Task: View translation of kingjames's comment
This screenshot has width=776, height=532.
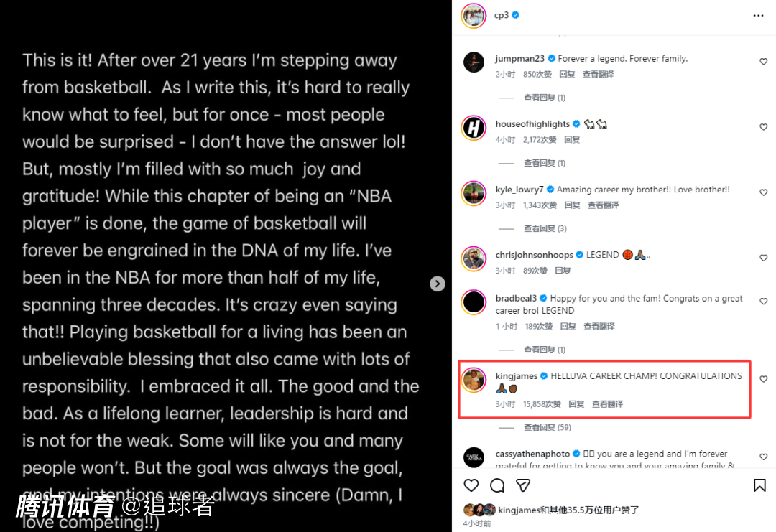Action: tap(607, 404)
